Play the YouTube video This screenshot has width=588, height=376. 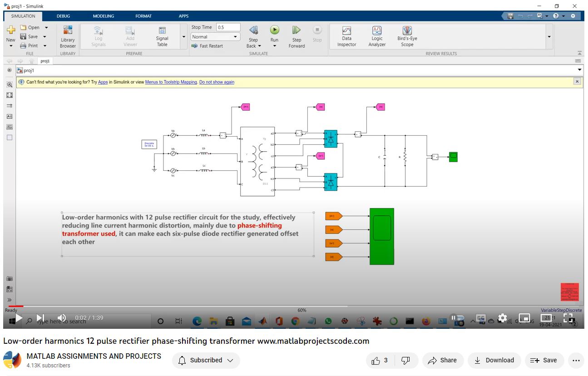click(x=19, y=318)
